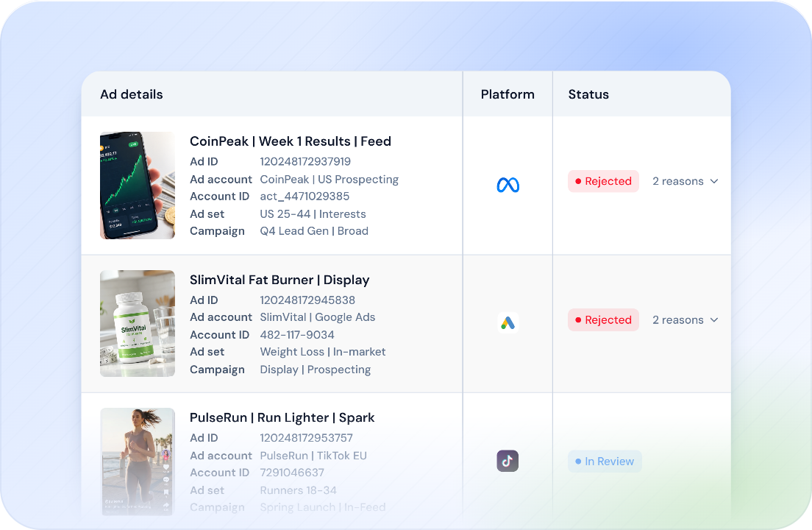This screenshot has width=812, height=530.
Task: Open the CoinPeak phone chart thumbnail
Action: (138, 185)
